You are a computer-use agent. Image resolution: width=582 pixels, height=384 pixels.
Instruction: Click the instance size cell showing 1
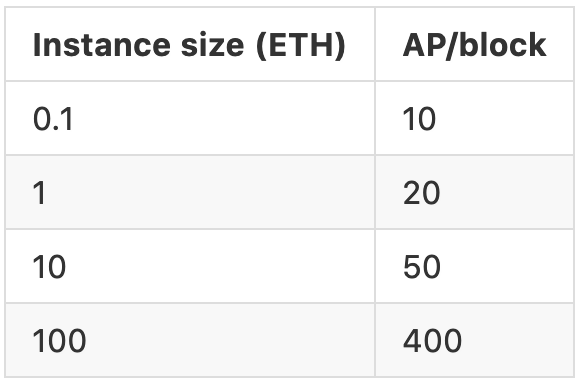(x=190, y=192)
